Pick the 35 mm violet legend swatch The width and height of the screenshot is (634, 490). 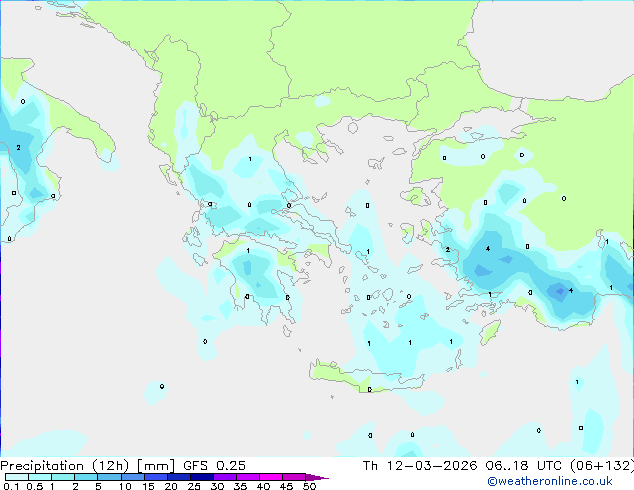247,477
